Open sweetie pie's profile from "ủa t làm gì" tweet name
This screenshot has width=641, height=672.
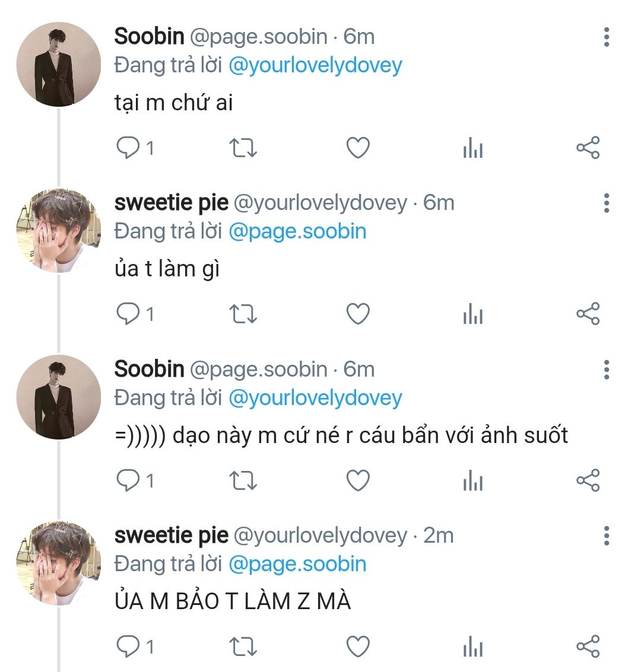pyautogui.click(x=171, y=203)
